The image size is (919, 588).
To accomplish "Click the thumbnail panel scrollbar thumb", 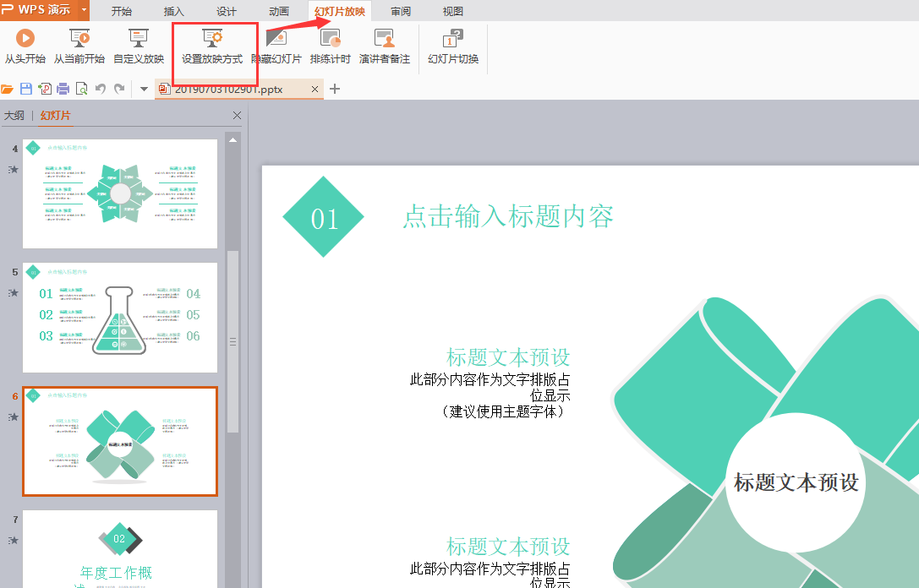I will click(x=232, y=341).
